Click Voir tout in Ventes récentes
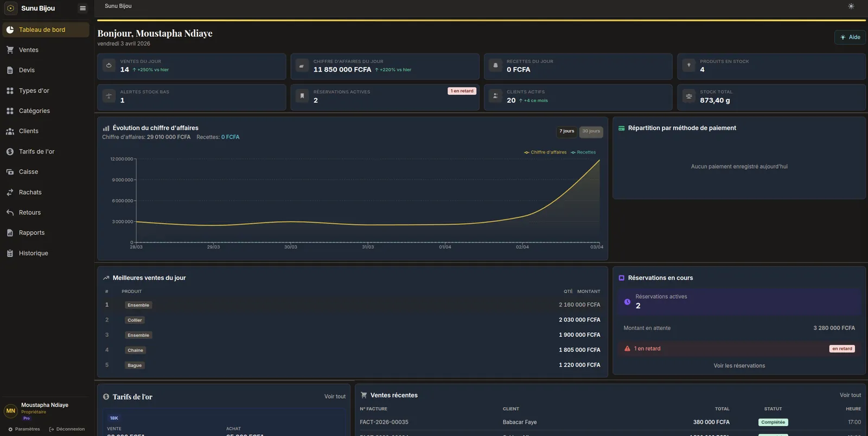The width and height of the screenshot is (868, 436). coord(850,395)
